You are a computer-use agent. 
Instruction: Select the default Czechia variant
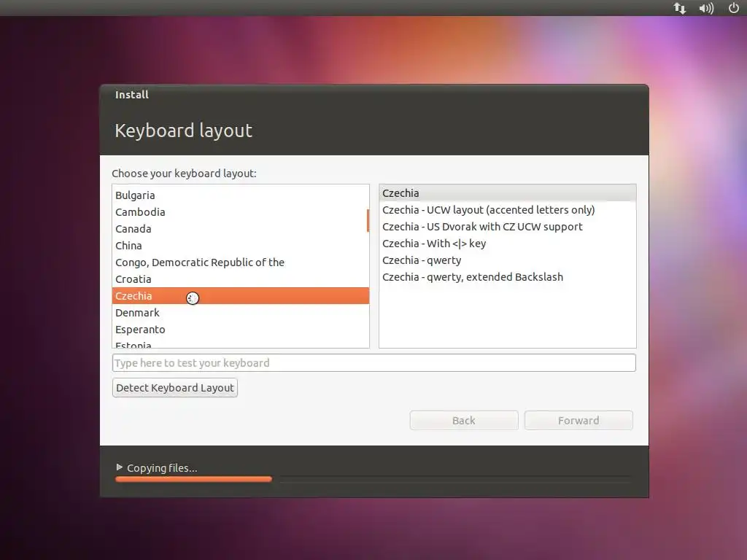pos(508,192)
